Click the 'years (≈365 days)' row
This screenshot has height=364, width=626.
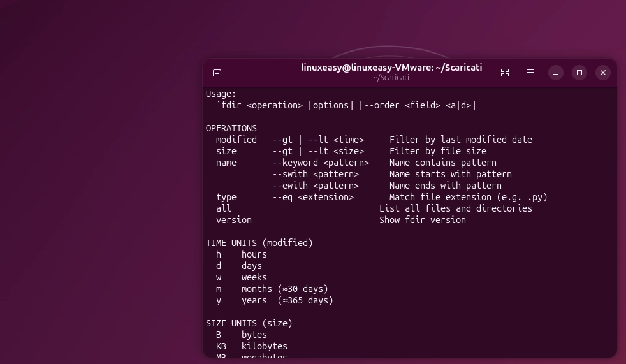(275, 300)
